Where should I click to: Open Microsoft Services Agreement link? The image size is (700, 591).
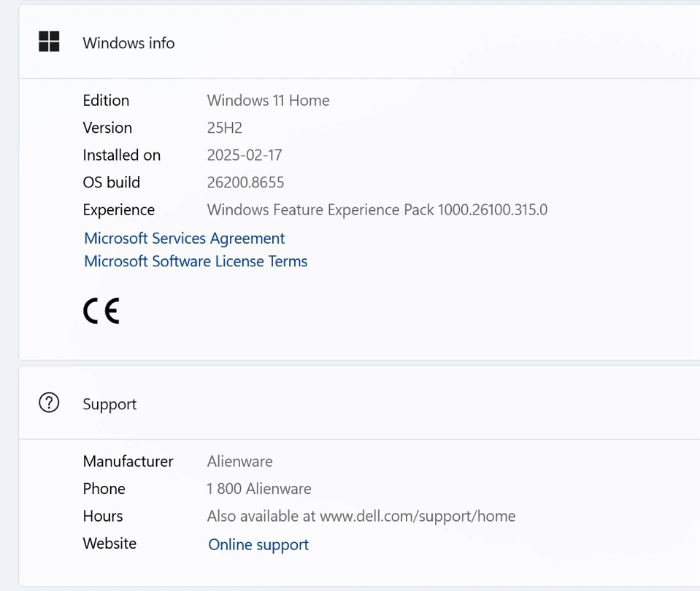point(185,239)
